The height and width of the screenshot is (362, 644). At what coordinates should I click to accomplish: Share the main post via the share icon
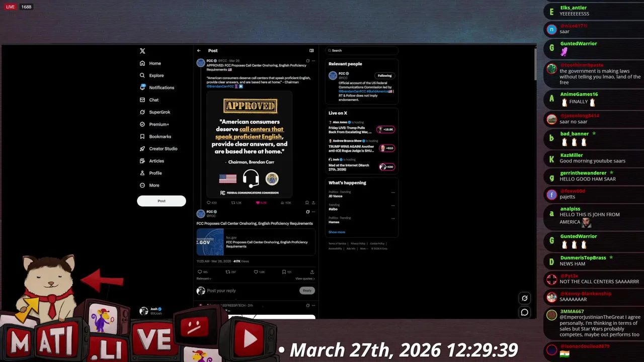(313, 272)
